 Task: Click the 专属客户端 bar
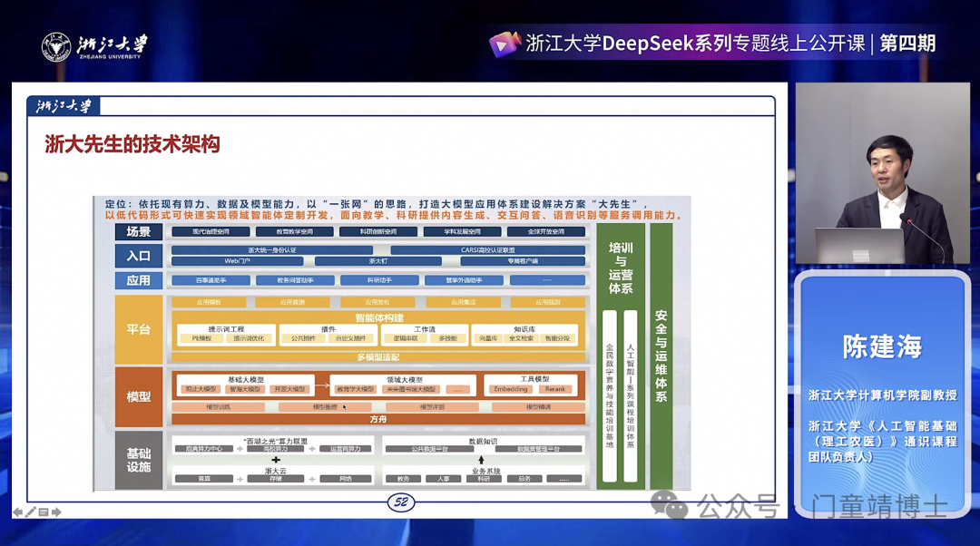point(523,261)
